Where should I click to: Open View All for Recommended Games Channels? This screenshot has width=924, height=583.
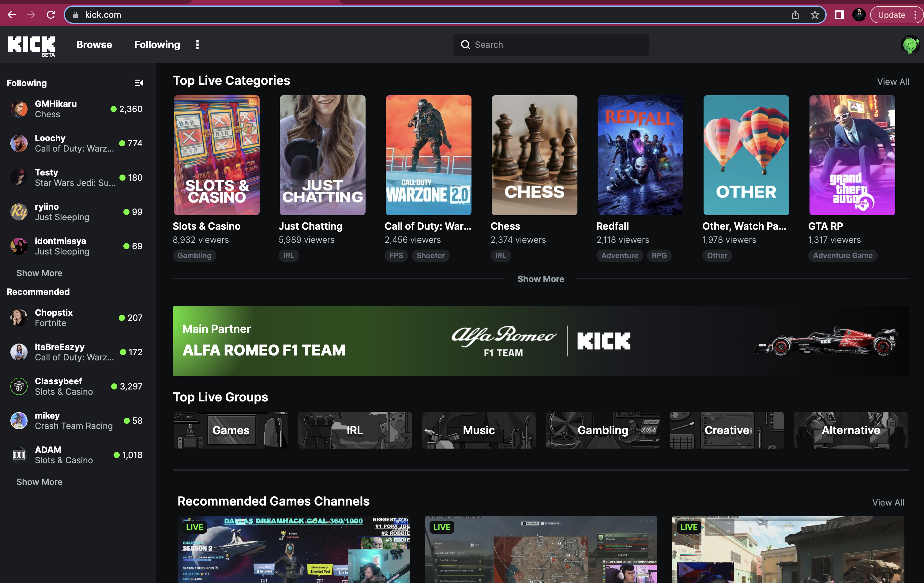click(x=888, y=502)
